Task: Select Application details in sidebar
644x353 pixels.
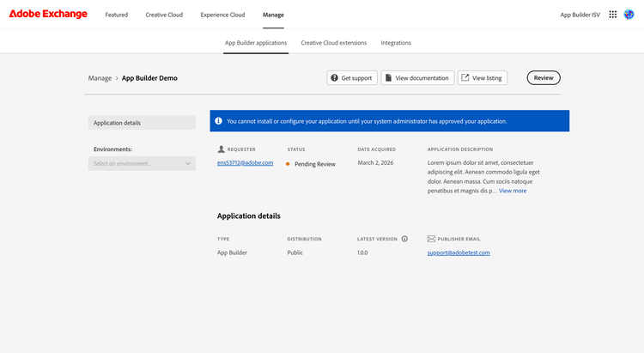Action: pyautogui.click(x=142, y=123)
